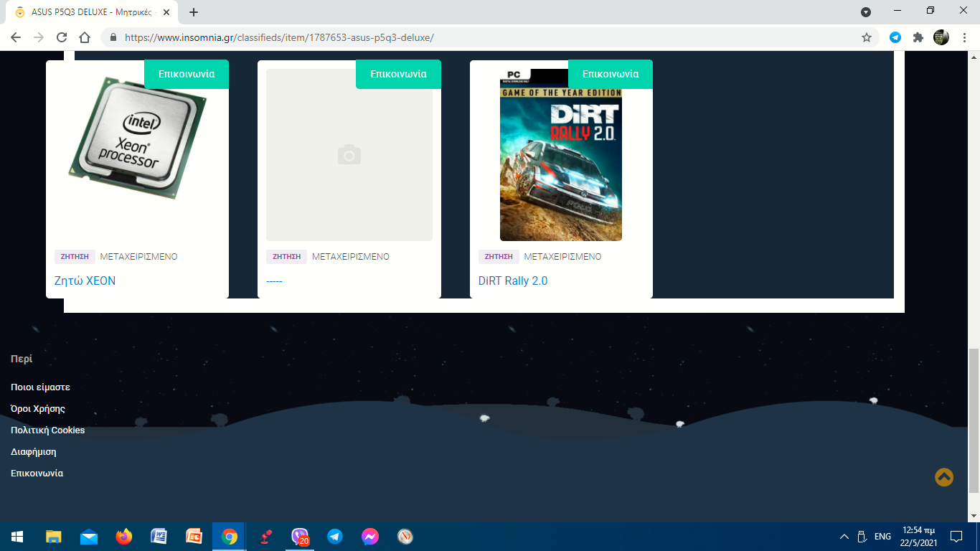This screenshot has height=551, width=980.
Task: Open the Extensions puzzle icon
Action: [x=918, y=37]
